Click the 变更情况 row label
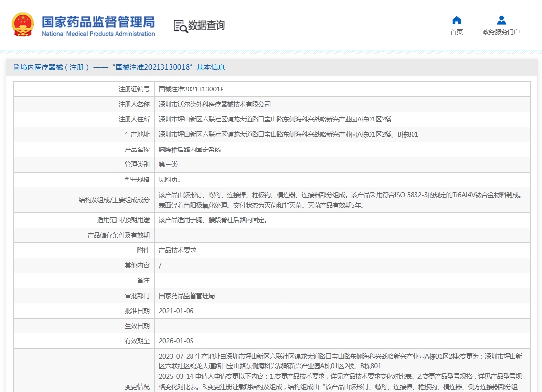542x392 pixels. 137,387
